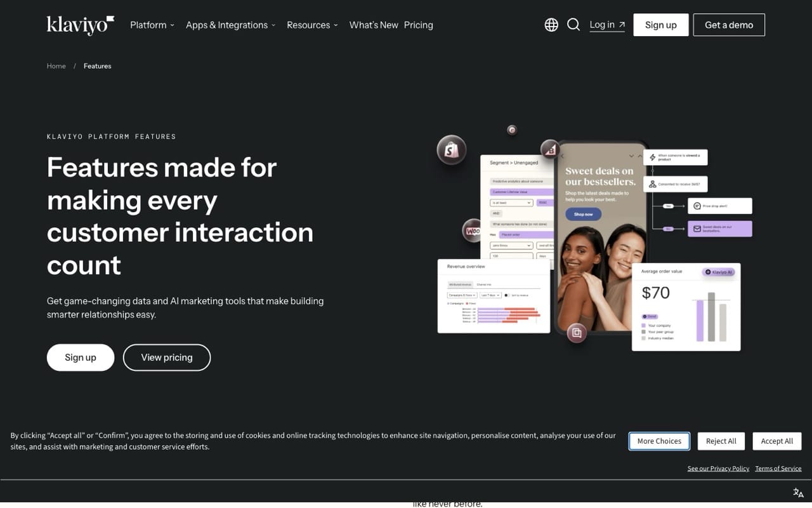Click the 'KLAVIYO PLATFORM FEATURES' label

(112, 137)
